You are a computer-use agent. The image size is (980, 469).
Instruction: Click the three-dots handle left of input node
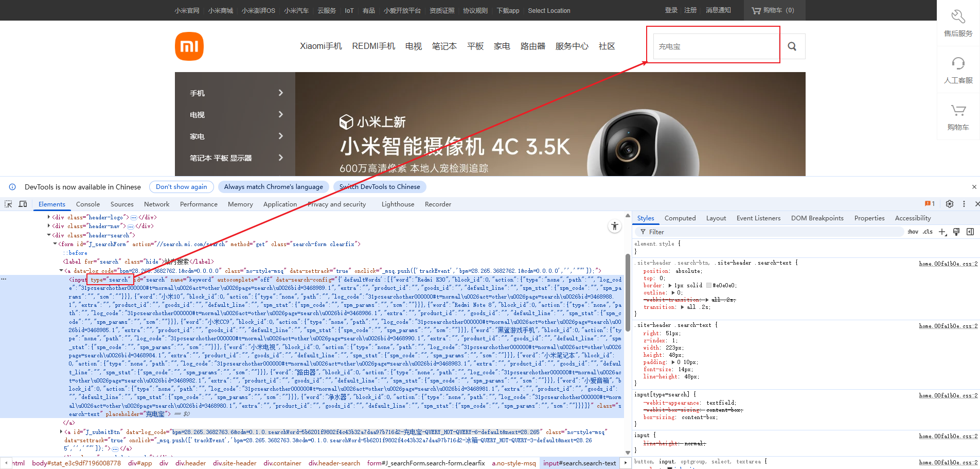4,279
